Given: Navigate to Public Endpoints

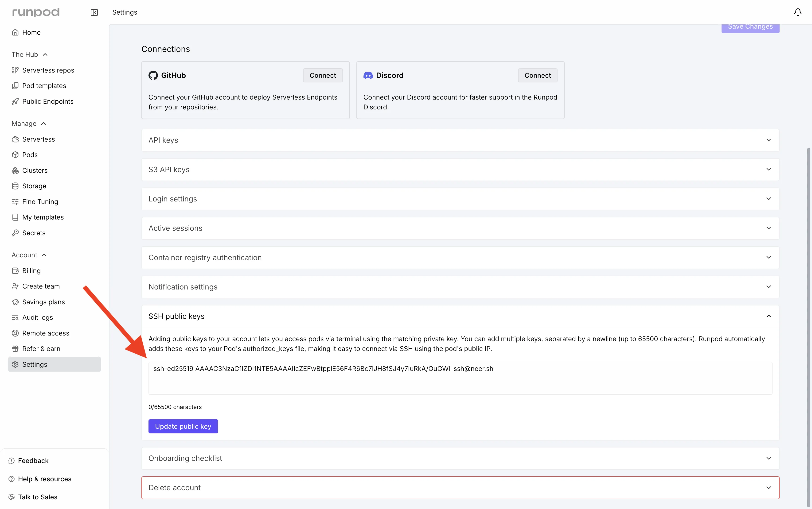Looking at the screenshot, I should [x=48, y=101].
